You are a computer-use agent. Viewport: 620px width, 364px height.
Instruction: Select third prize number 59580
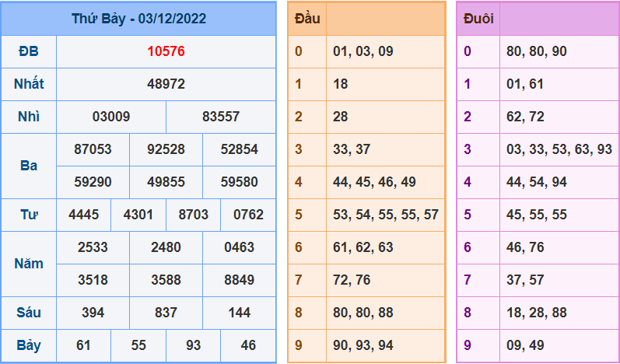point(240,182)
